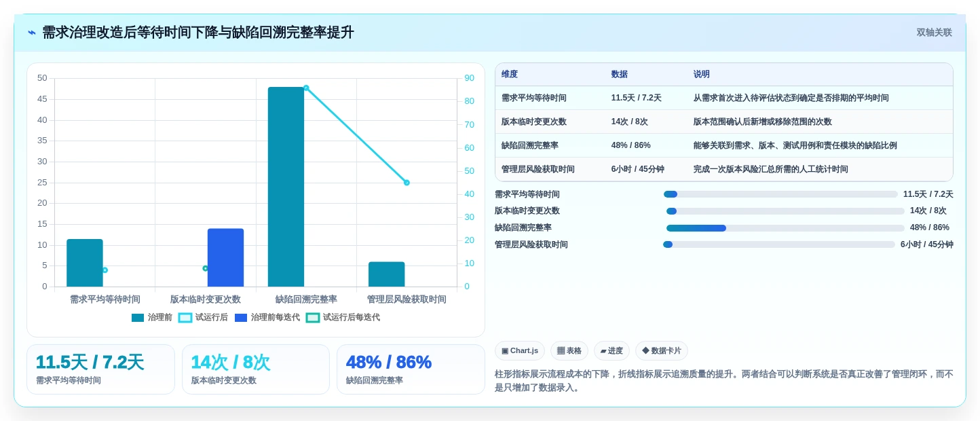980x421 pixels.
Task: Click the value 48% / 86% beside progress bar
Action: coord(930,227)
